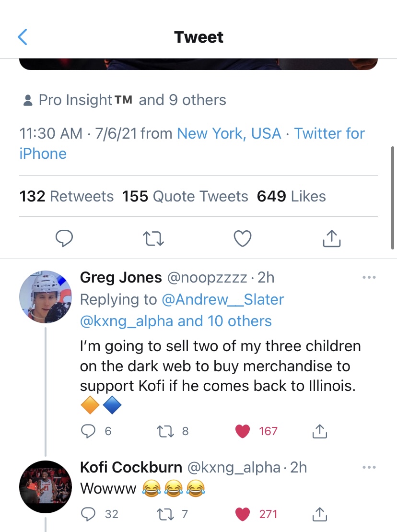397x532 pixels.
Task: Tap the back arrow in header
Action: (x=23, y=37)
